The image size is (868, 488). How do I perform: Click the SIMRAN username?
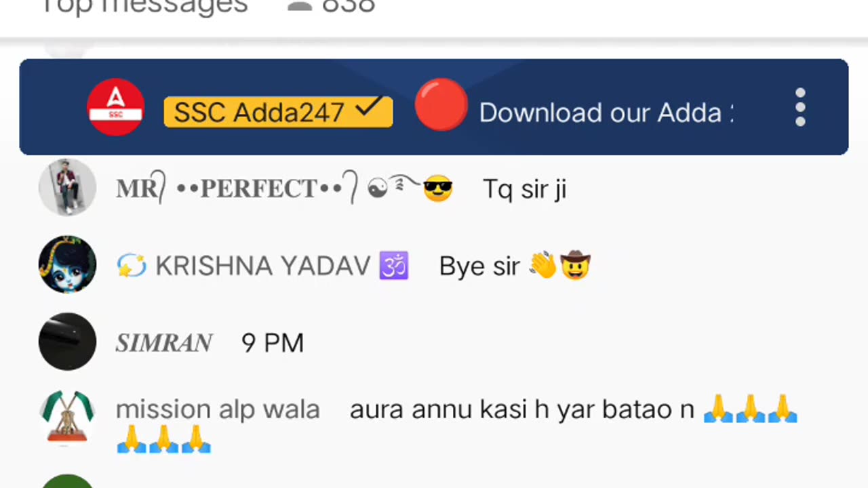163,343
